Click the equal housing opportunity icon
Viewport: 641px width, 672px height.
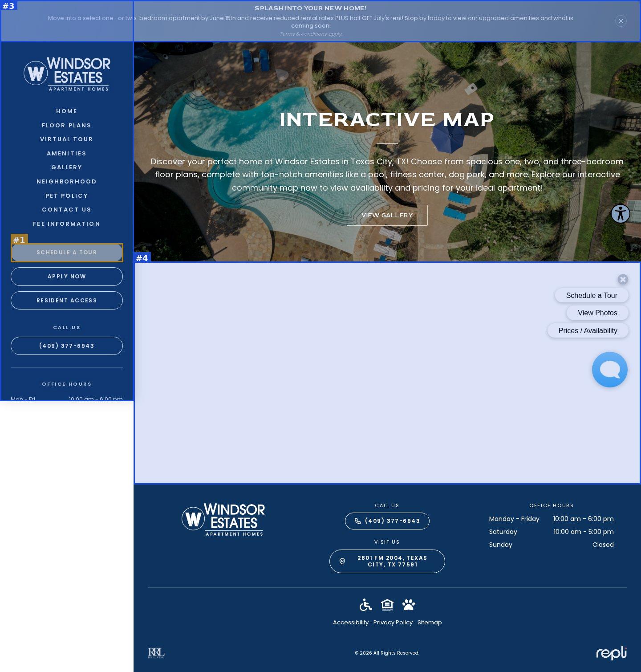coord(387,605)
